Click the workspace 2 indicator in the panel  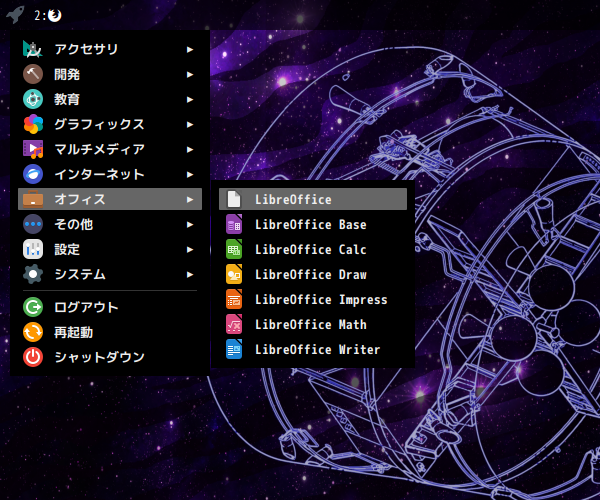click(x=47, y=15)
